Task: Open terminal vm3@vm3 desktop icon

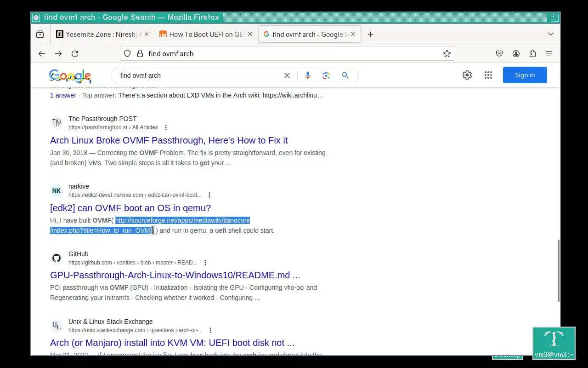Action: coord(554,343)
